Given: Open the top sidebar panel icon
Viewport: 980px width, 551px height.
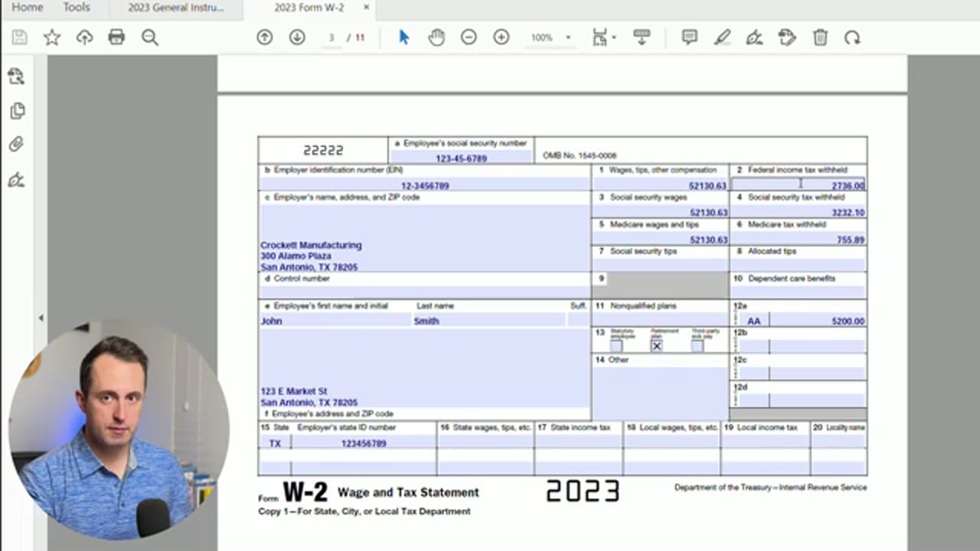Looking at the screenshot, I should pyautogui.click(x=16, y=77).
